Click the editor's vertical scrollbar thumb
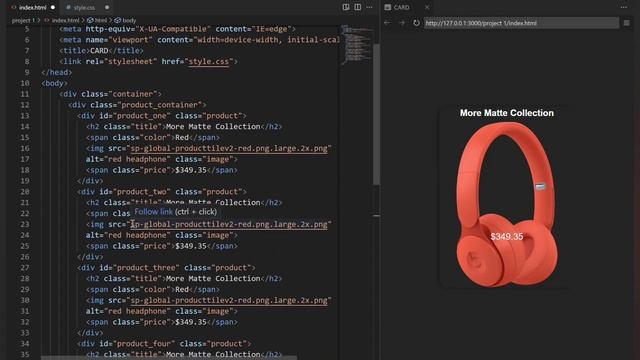Image resolution: width=640 pixels, height=360 pixels. coord(376,114)
